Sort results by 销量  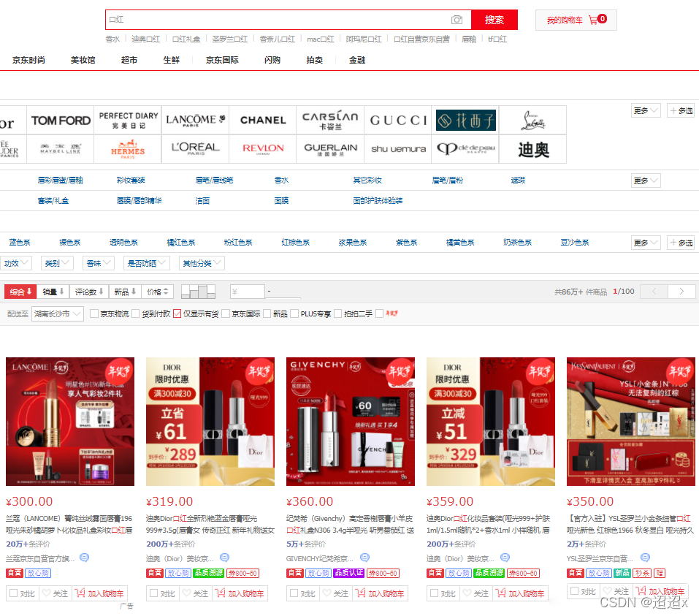point(53,292)
